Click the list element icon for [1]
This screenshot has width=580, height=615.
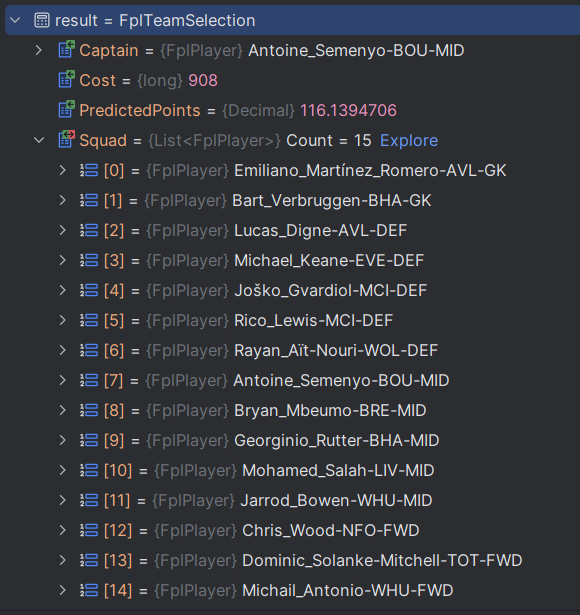pyautogui.click(x=89, y=200)
